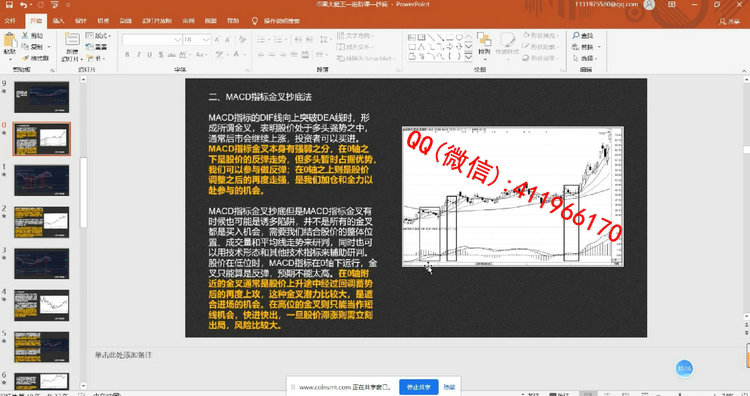The image size is (750, 396).
Task: Hide the screen sharing notification bar
Action: pos(449,387)
